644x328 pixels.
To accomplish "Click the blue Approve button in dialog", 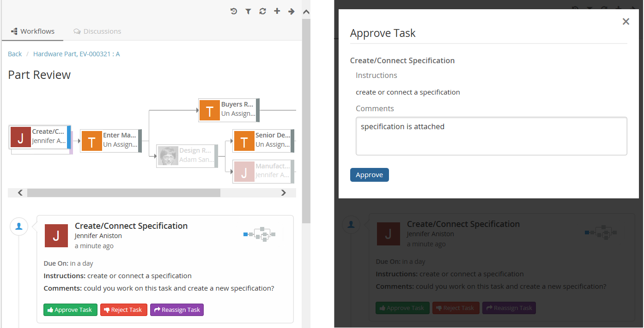I will (x=369, y=175).
